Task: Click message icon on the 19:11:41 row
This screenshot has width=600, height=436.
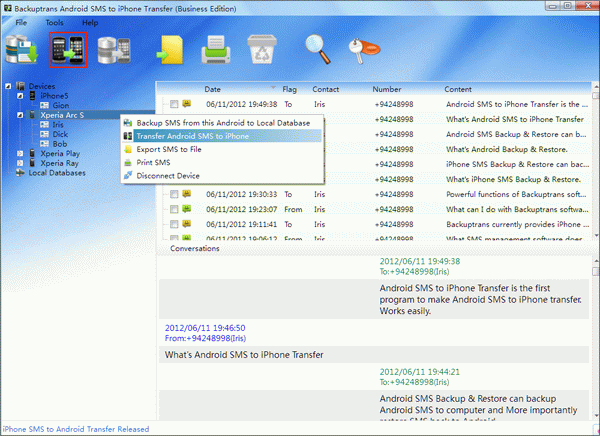Action: (186, 224)
